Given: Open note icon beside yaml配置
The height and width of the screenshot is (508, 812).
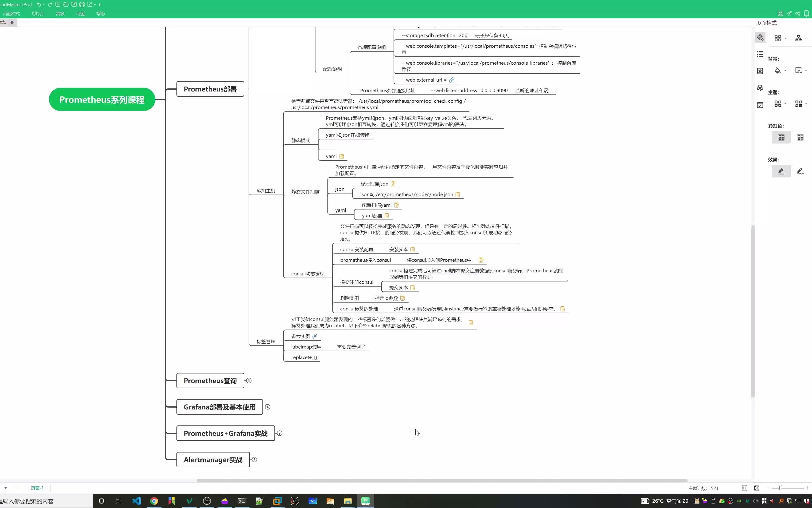Looking at the screenshot, I should [x=387, y=216].
